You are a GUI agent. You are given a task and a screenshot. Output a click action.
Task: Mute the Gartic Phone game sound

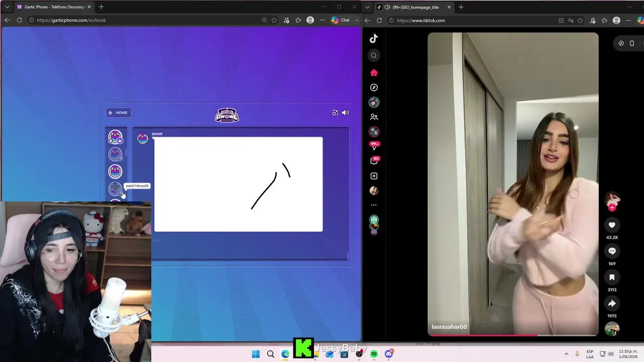click(345, 113)
